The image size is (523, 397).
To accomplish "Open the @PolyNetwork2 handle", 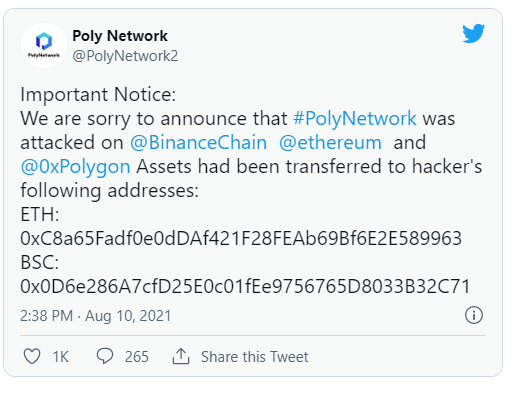I will tap(125, 56).
